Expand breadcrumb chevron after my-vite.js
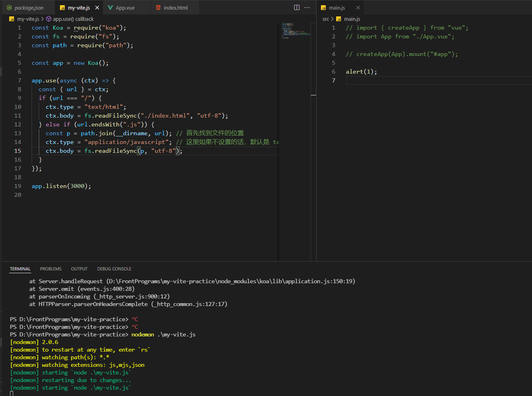This screenshot has width=532, height=396. (x=42, y=19)
